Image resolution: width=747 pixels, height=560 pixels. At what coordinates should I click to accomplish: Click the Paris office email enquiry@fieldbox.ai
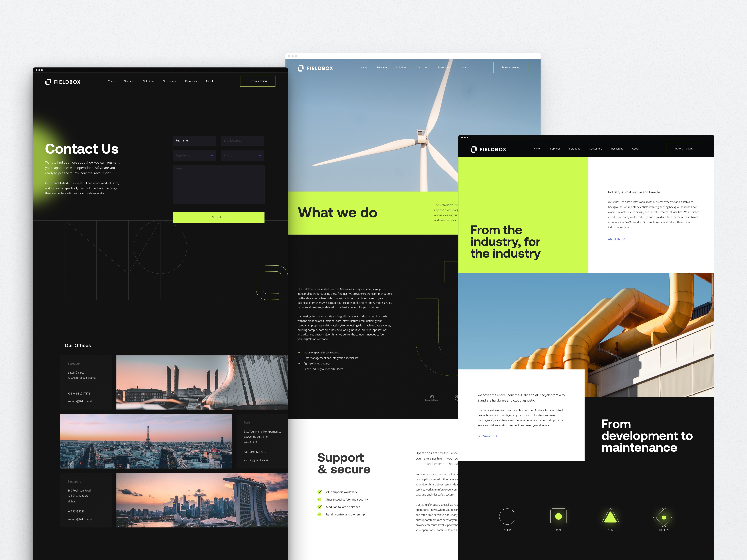pos(256,460)
